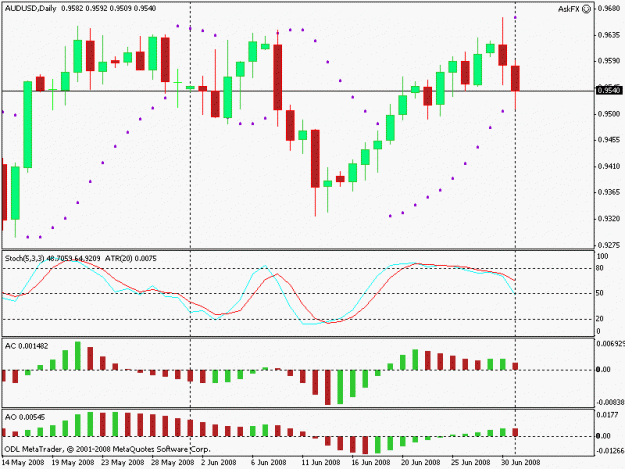Click the 25 Jun 2008 date label
The image size is (625, 469).
pyautogui.click(x=470, y=463)
